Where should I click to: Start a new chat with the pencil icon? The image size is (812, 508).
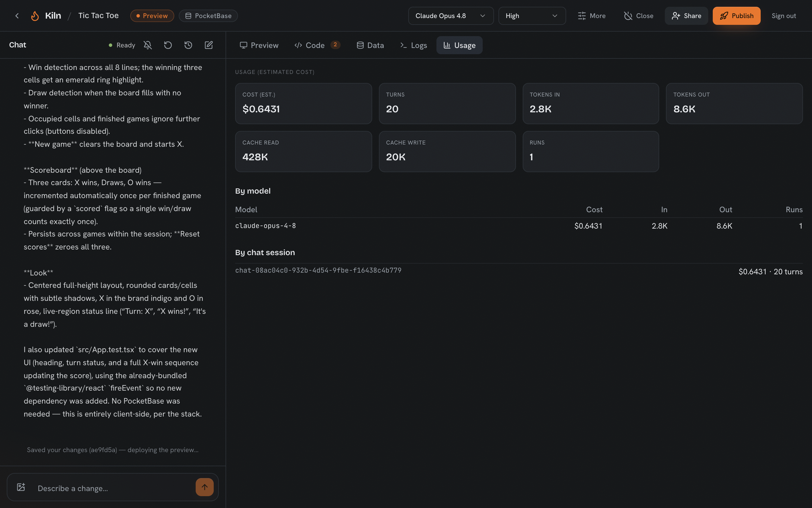209,45
